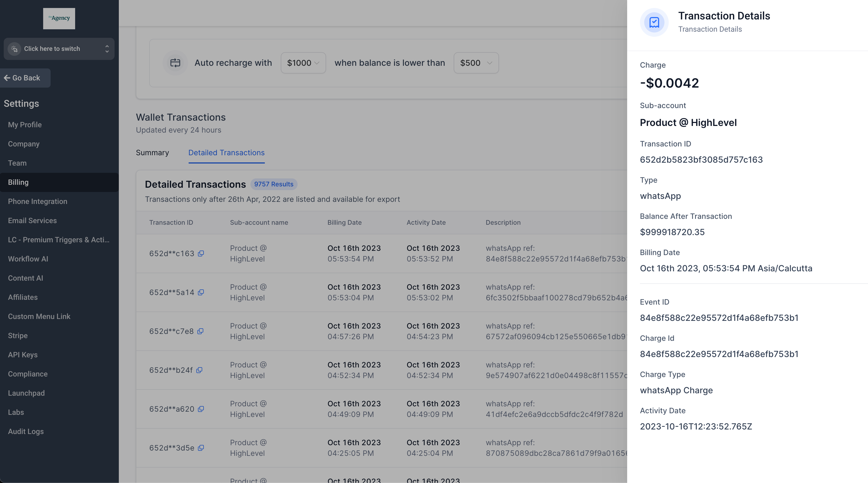This screenshot has height=483, width=868.
Task: Open My Profile settings
Action: pos(25,125)
